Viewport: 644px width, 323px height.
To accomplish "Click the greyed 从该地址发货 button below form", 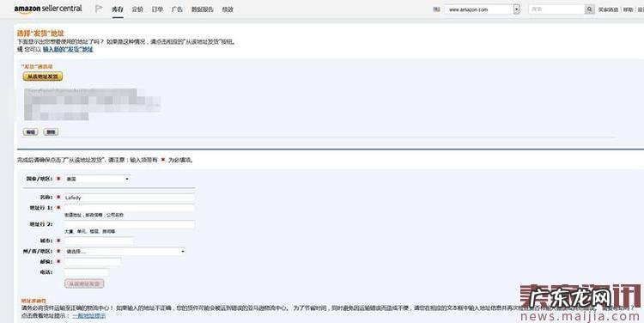I will [x=84, y=283].
